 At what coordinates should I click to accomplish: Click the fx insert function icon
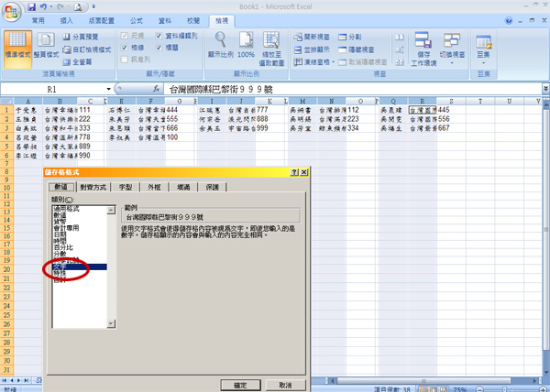(x=156, y=89)
